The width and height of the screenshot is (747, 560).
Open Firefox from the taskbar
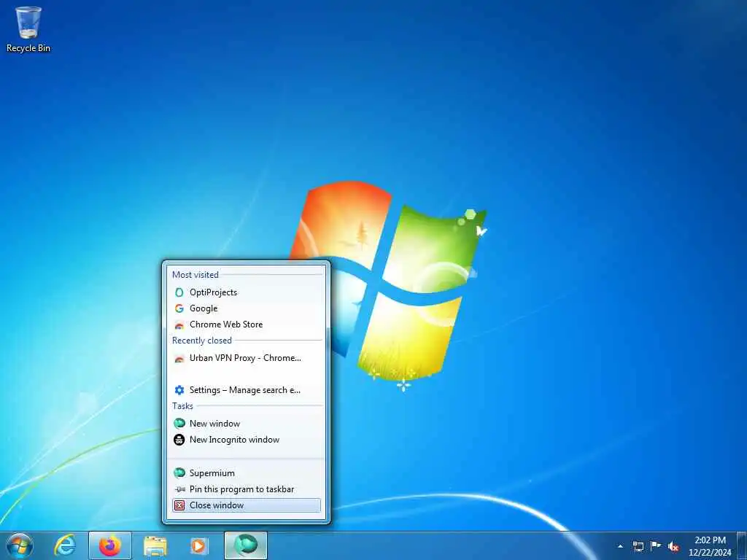click(x=110, y=545)
